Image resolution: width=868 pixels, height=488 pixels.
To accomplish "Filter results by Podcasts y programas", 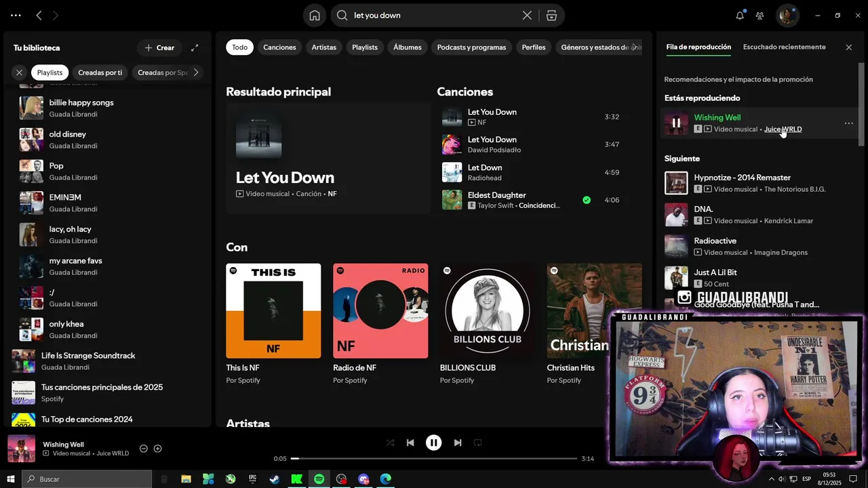I will pos(471,47).
